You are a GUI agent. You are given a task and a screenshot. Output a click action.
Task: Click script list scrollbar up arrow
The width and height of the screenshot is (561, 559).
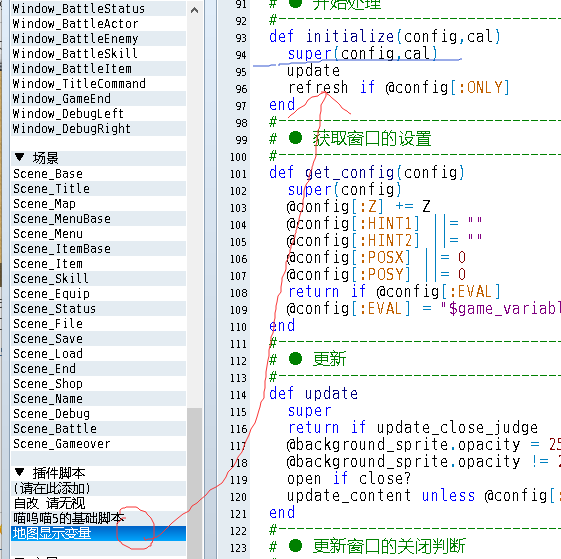tap(194, 10)
